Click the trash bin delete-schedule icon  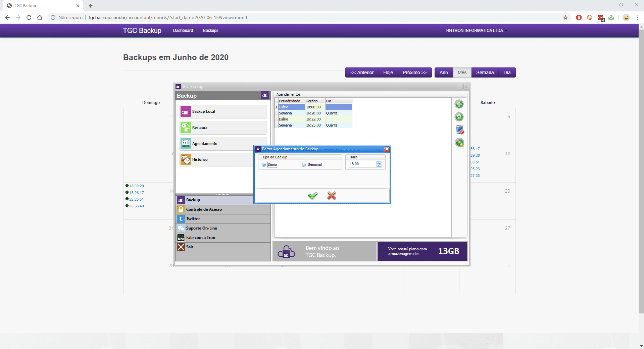pos(459,130)
